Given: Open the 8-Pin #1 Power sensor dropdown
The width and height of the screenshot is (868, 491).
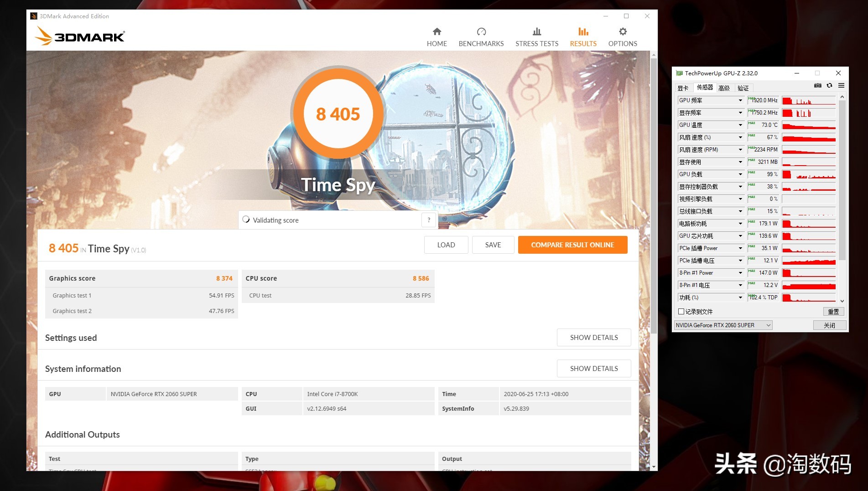Looking at the screenshot, I should click(740, 273).
